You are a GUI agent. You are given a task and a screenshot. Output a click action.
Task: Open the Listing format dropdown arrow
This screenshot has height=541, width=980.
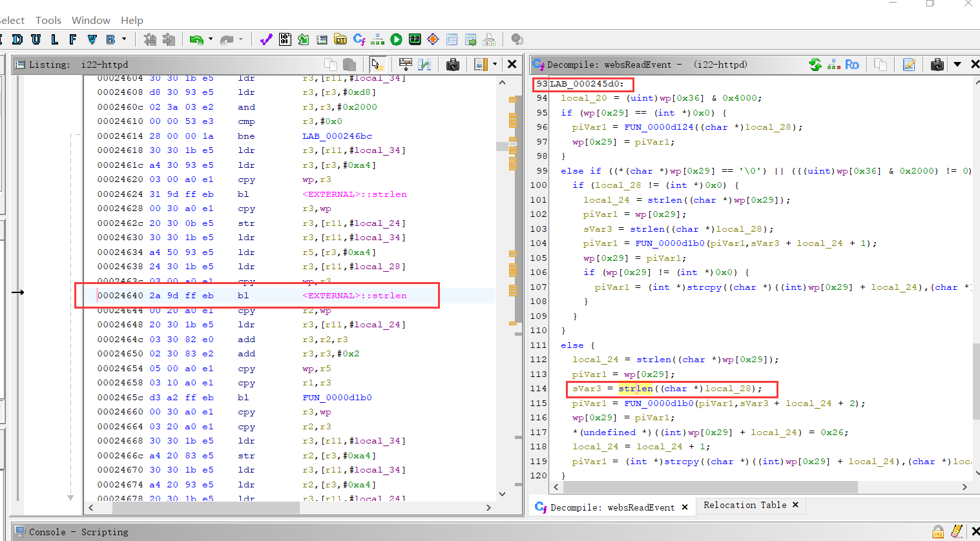[495, 64]
